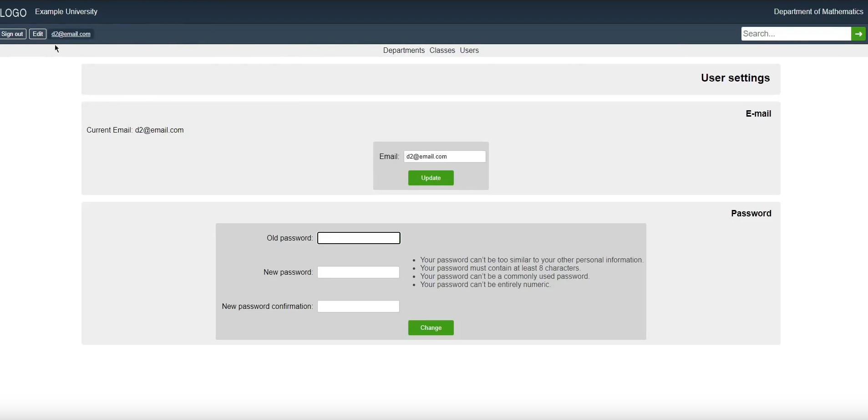The image size is (868, 420).
Task: Click into the Email input field
Action: [445, 156]
